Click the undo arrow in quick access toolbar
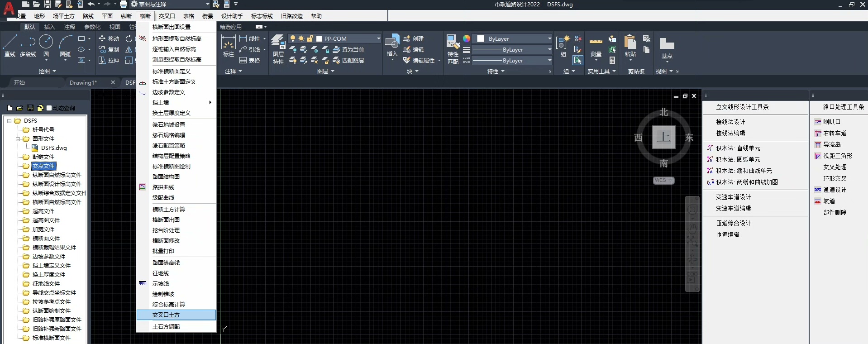868x344 pixels. tap(91, 4)
